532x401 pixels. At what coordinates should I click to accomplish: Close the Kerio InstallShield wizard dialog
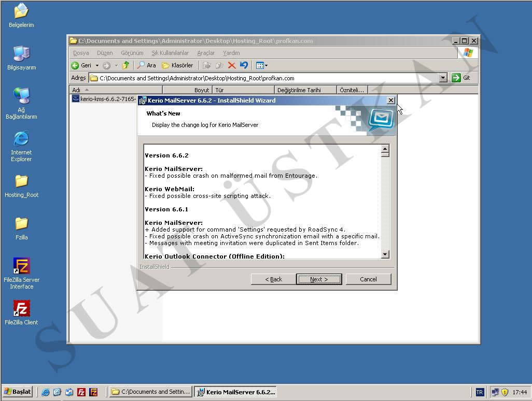(391, 101)
